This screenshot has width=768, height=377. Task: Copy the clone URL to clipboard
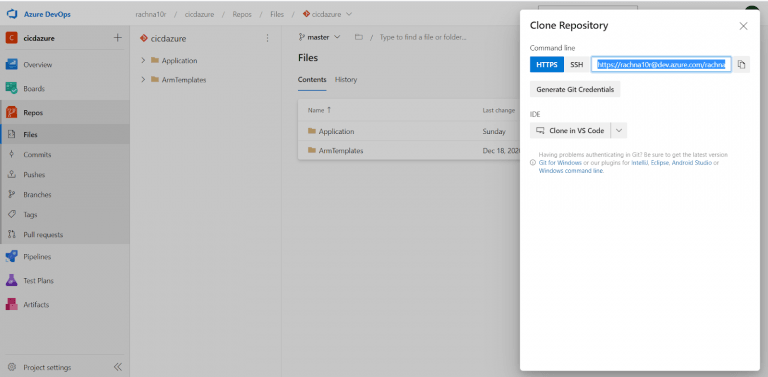pyautogui.click(x=742, y=65)
